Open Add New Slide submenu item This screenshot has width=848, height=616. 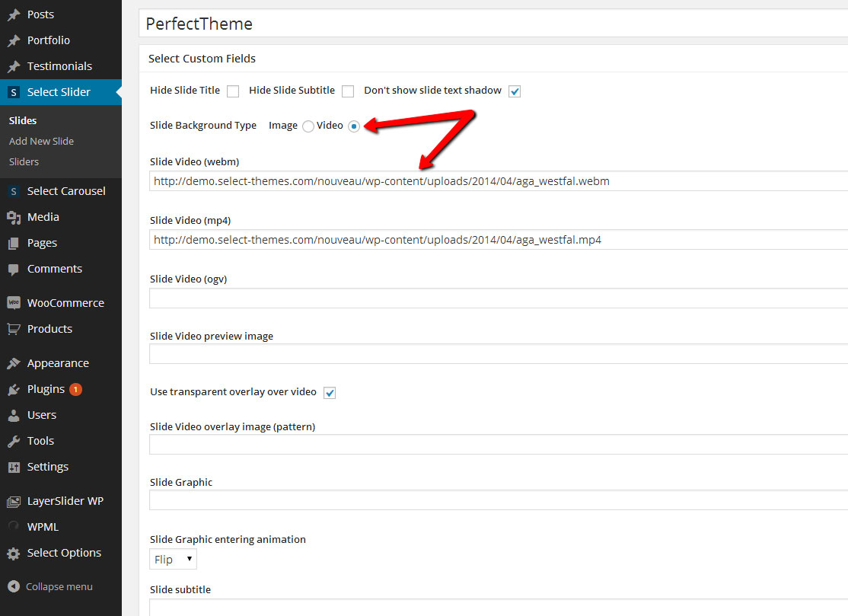click(x=41, y=141)
